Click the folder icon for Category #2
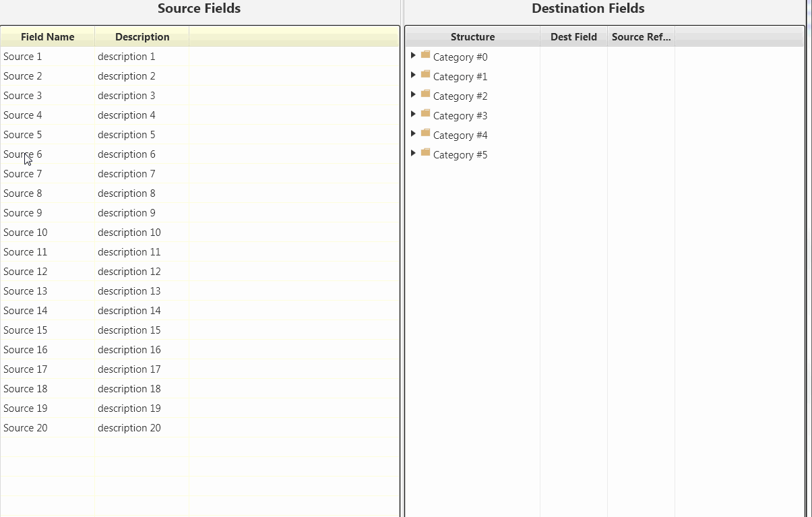 point(425,94)
